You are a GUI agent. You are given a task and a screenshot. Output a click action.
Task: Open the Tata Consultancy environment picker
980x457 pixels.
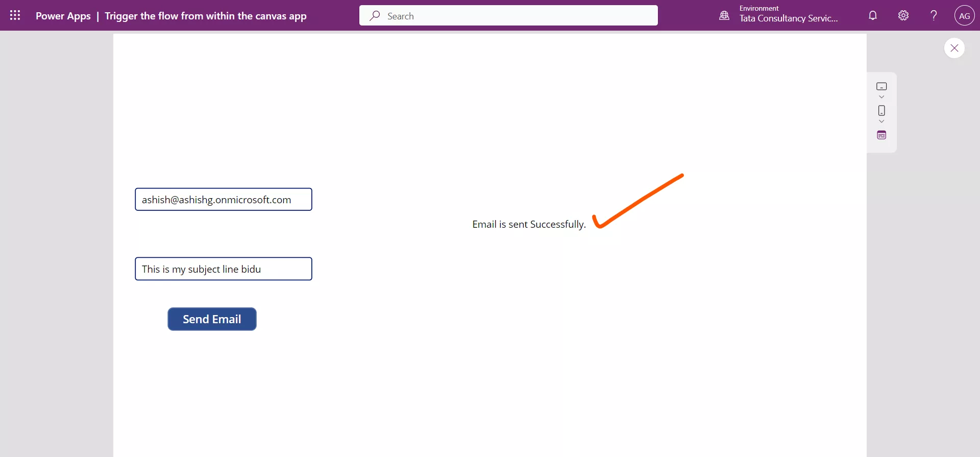click(789, 15)
